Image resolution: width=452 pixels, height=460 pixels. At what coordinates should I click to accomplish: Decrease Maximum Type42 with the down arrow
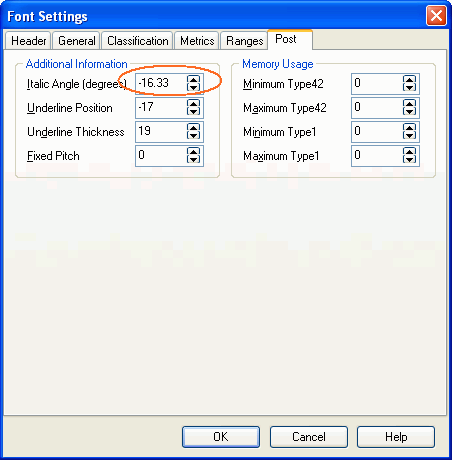[x=409, y=112]
